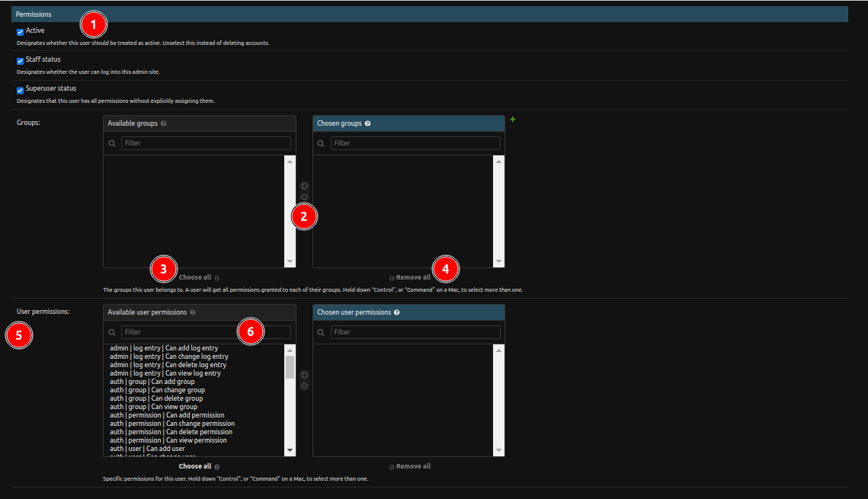Click the help icon beside Chosen user permissions
The width and height of the screenshot is (868, 499).
[x=396, y=312]
